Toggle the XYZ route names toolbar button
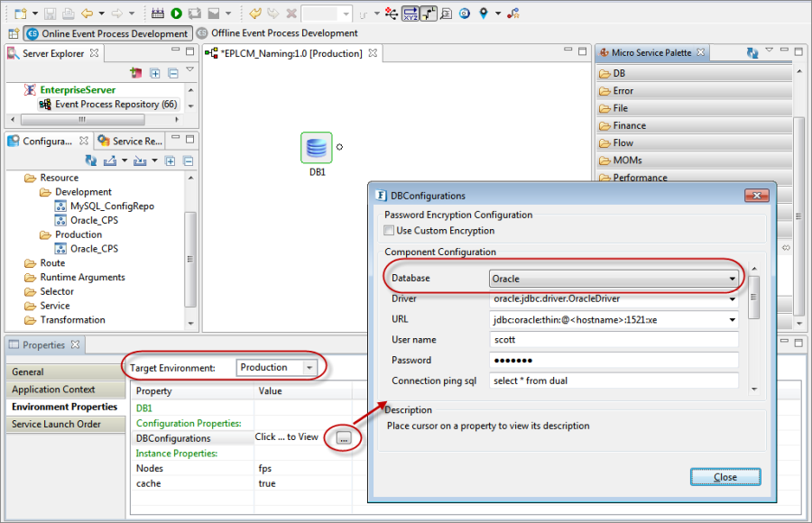Viewport: 812px width, 523px height. (411, 14)
